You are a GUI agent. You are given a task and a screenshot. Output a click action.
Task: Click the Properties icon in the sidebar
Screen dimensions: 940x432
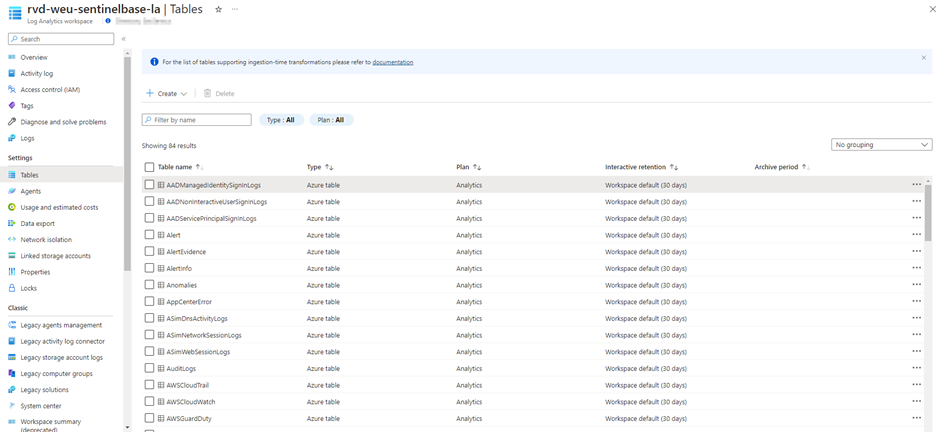(x=12, y=272)
